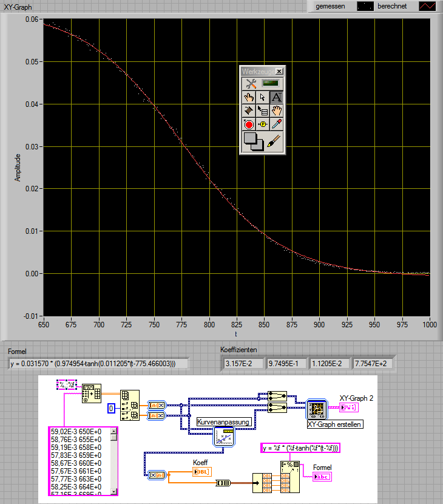This screenshot has width=443, height=504.
Task: Click the Werkzeuge palette title bar
Action: tap(259, 72)
